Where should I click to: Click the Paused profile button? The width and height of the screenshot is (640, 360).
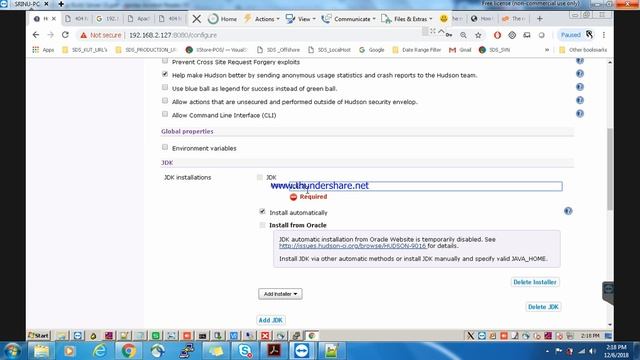pyautogui.click(x=576, y=35)
